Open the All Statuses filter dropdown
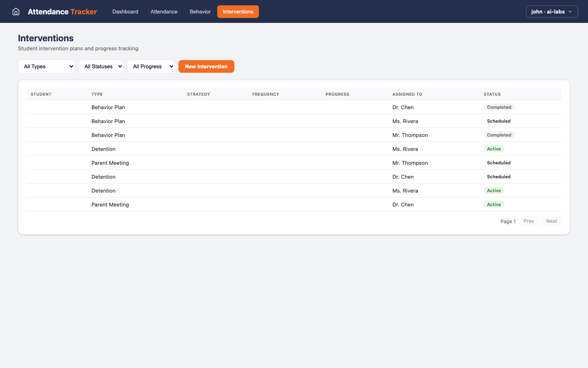The height and width of the screenshot is (368, 588). coord(101,67)
